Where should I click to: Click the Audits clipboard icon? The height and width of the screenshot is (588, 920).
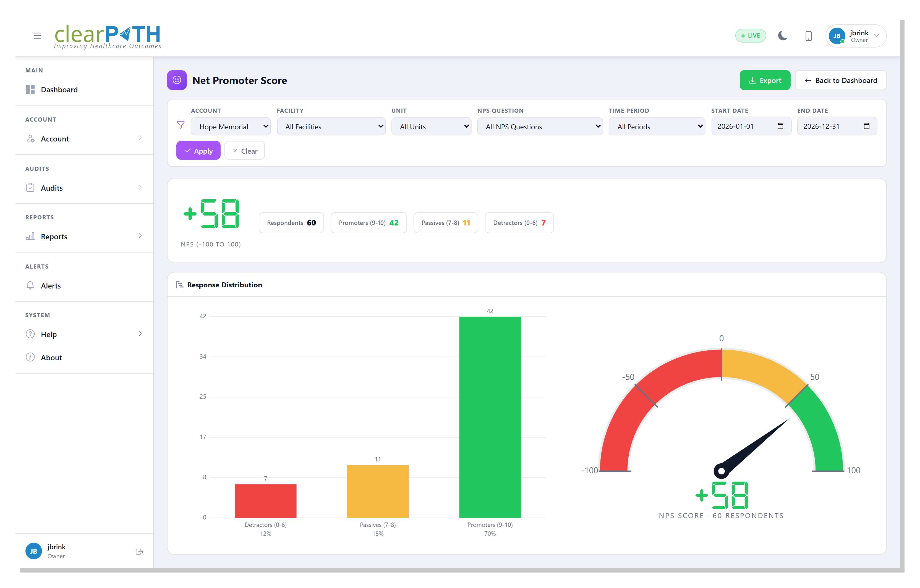pos(30,187)
